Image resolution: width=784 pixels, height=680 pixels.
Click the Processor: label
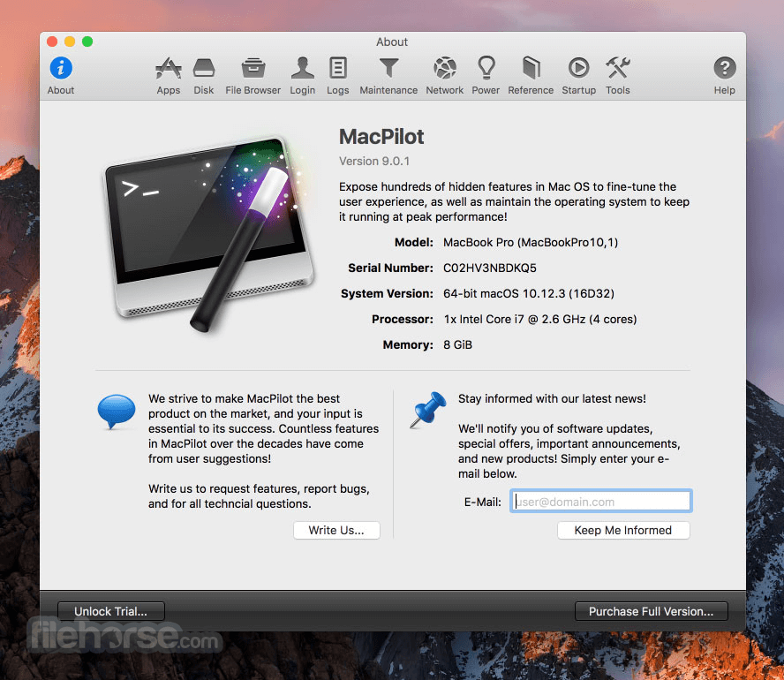coord(403,319)
